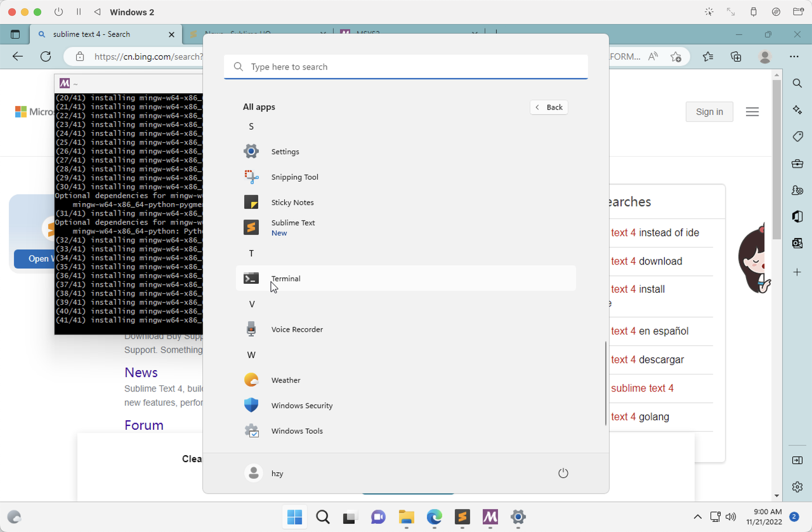
Task: Launch MSYS2 from the taskbar
Action: point(490,517)
